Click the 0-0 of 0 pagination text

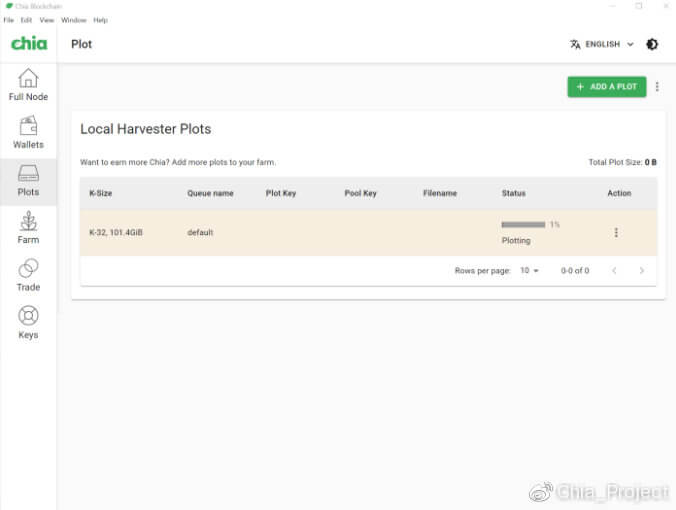575,270
